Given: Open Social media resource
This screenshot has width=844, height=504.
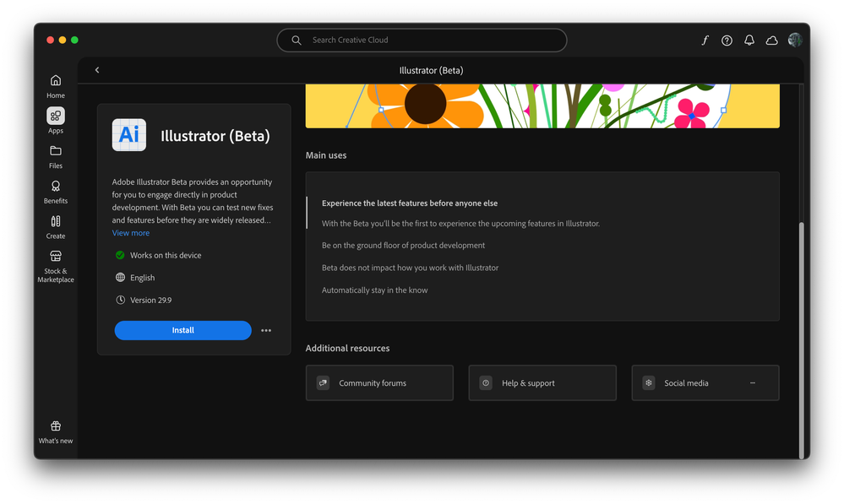Looking at the screenshot, I should [705, 383].
